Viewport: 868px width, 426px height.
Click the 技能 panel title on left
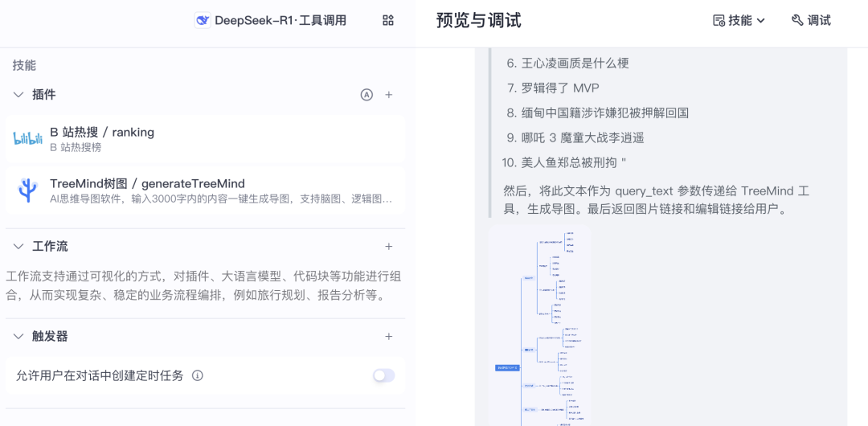(24, 65)
